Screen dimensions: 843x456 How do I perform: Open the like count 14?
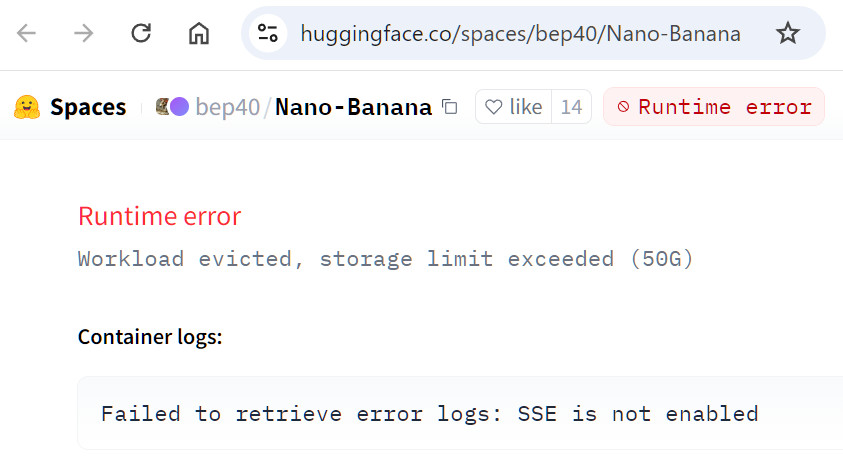(x=571, y=107)
